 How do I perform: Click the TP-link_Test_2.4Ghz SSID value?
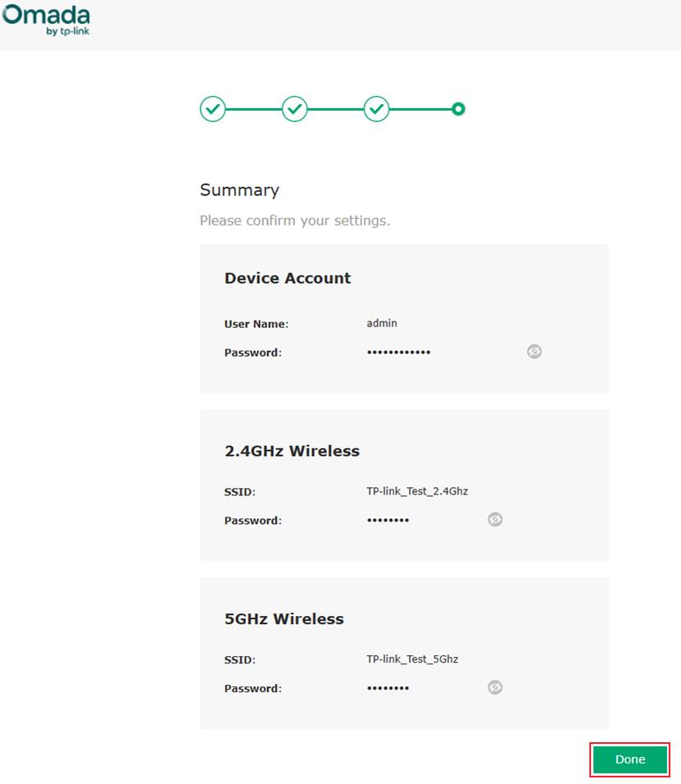[416, 490]
